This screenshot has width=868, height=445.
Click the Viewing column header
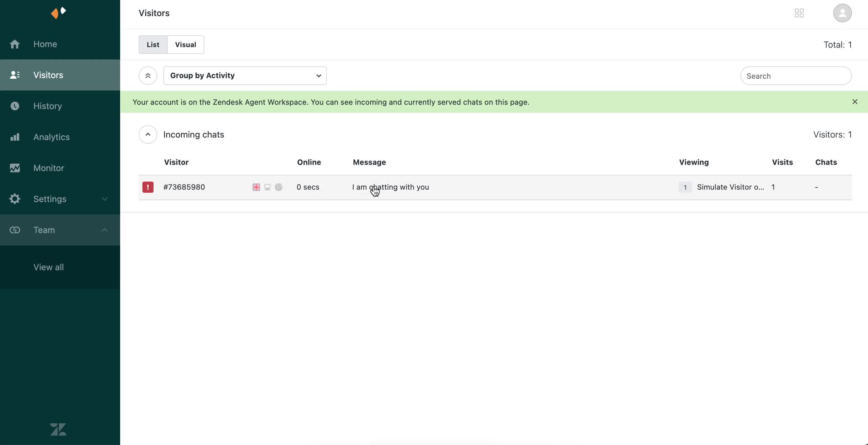[x=693, y=162]
